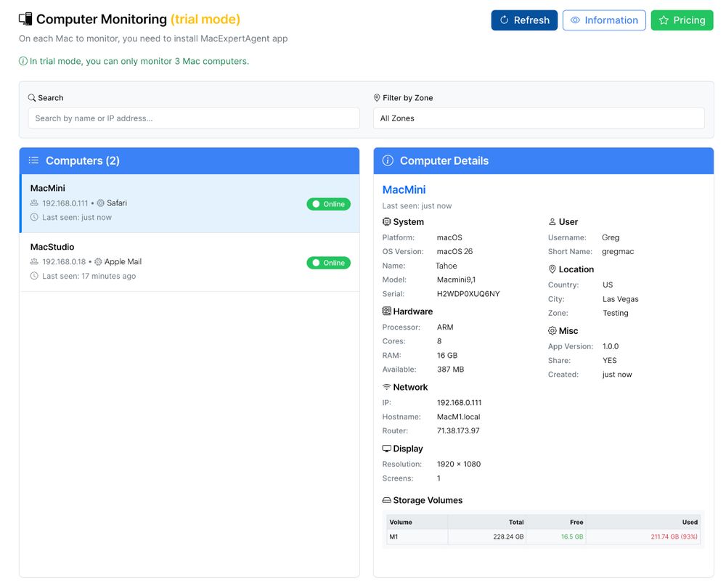
Task: Click the gear icon beside Apple Mail
Action: [98, 262]
